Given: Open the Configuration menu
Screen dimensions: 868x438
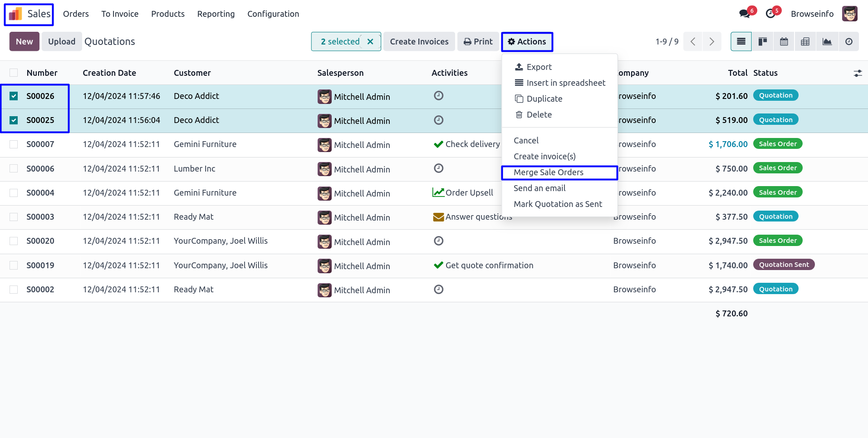Looking at the screenshot, I should coord(273,14).
